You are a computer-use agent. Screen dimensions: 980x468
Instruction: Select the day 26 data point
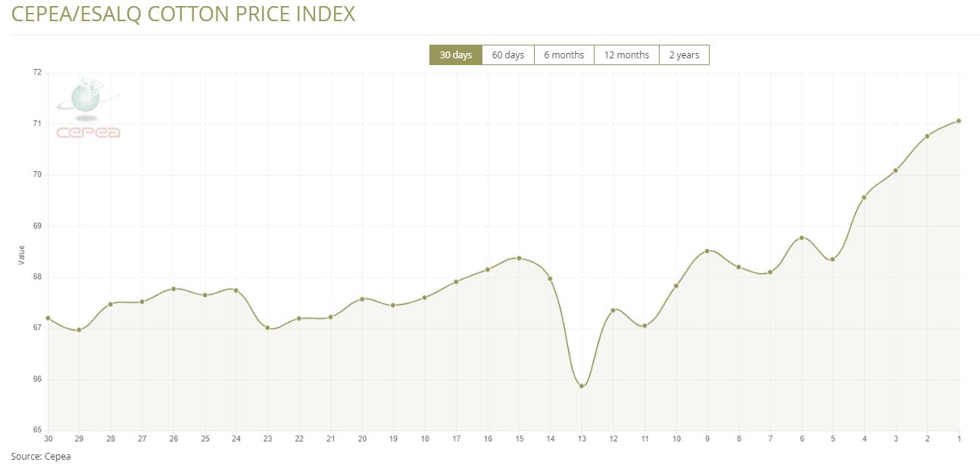pos(173,289)
